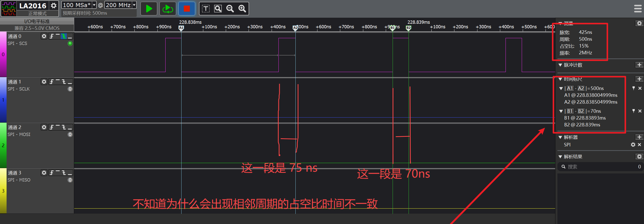This screenshot has width=644, height=224.
Task: Zoom out the waveform view
Action: (230, 9)
